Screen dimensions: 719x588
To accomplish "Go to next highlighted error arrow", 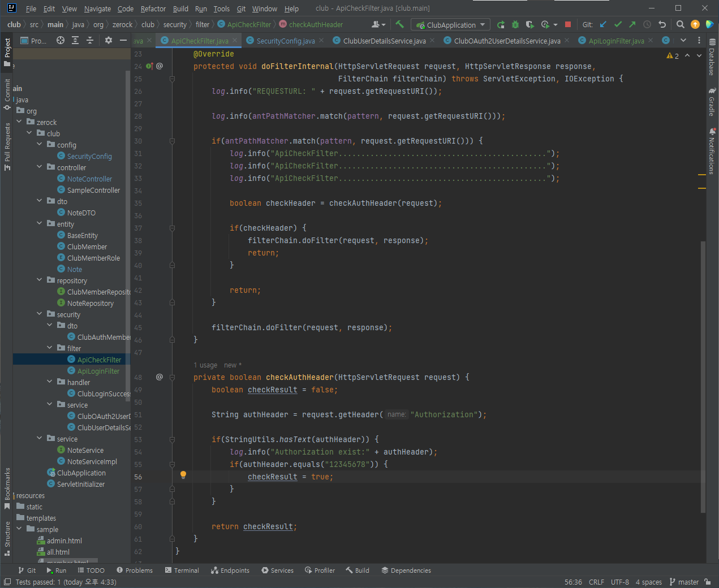I will (699, 56).
